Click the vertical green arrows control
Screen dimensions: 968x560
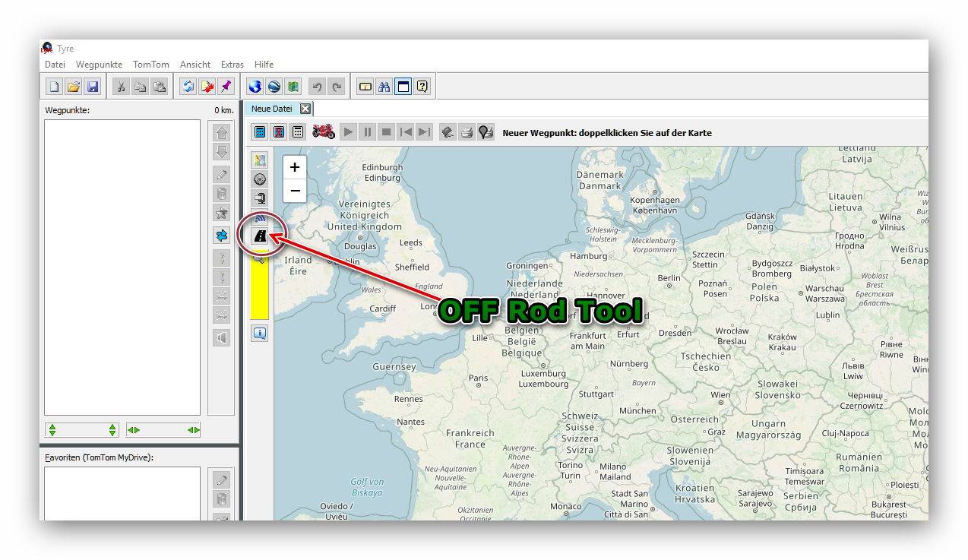click(x=82, y=430)
